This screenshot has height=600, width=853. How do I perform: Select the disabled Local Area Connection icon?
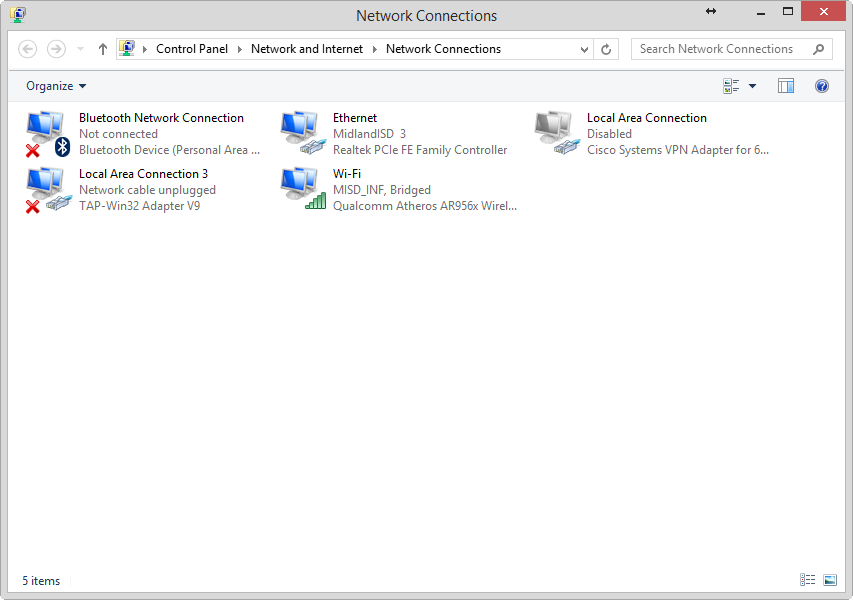point(557,133)
